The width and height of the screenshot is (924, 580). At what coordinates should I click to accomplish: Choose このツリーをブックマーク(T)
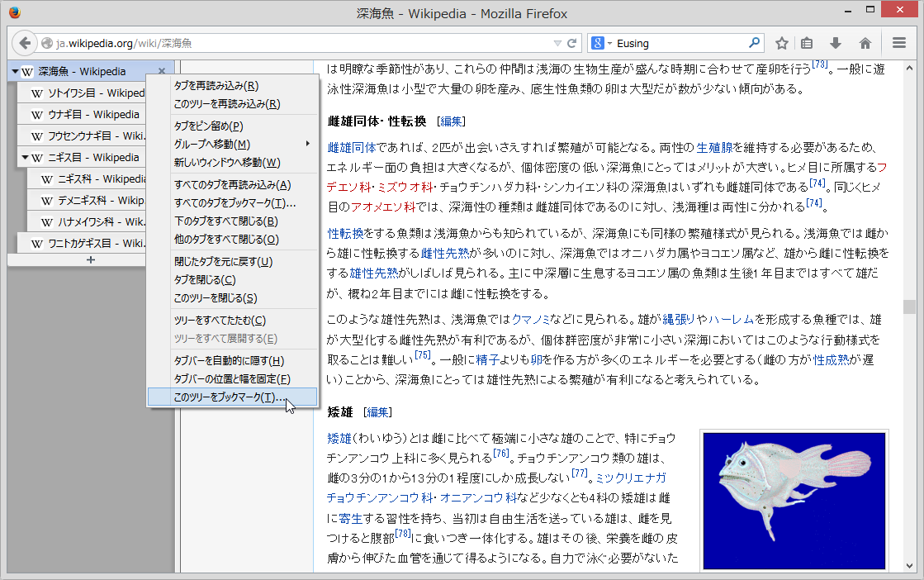pos(232,397)
